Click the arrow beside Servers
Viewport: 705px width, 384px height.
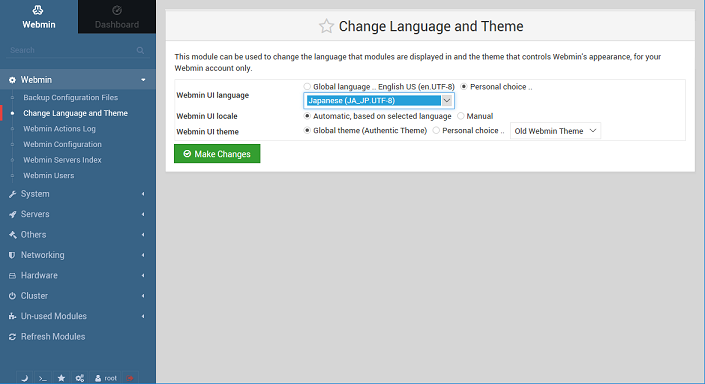coord(143,214)
